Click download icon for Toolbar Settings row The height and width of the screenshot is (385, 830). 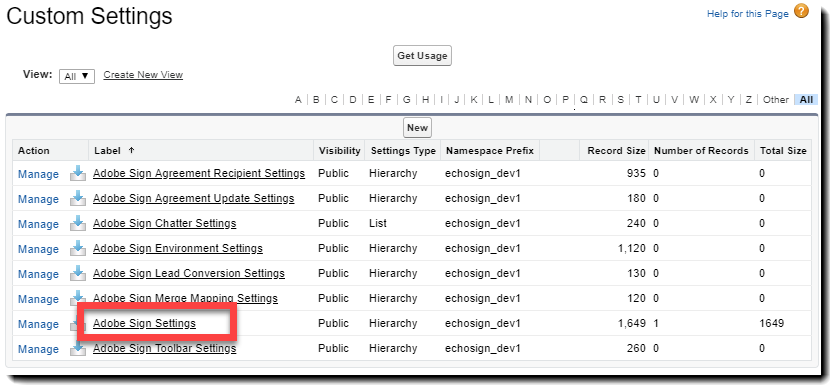point(78,348)
